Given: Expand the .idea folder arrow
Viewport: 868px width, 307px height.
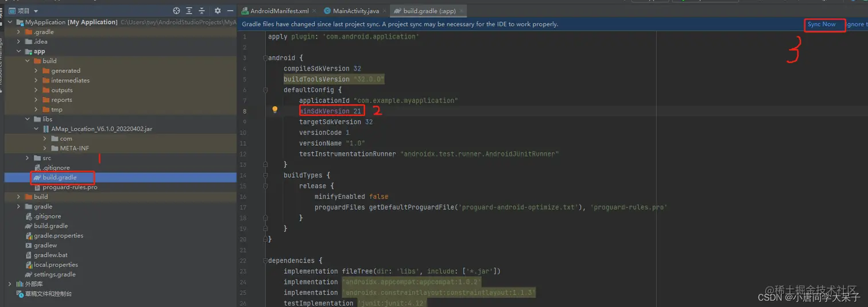Looking at the screenshot, I should 19,42.
